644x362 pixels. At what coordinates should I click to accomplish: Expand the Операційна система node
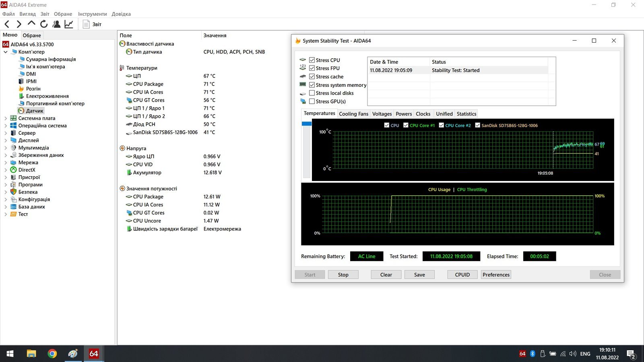[6, 125]
